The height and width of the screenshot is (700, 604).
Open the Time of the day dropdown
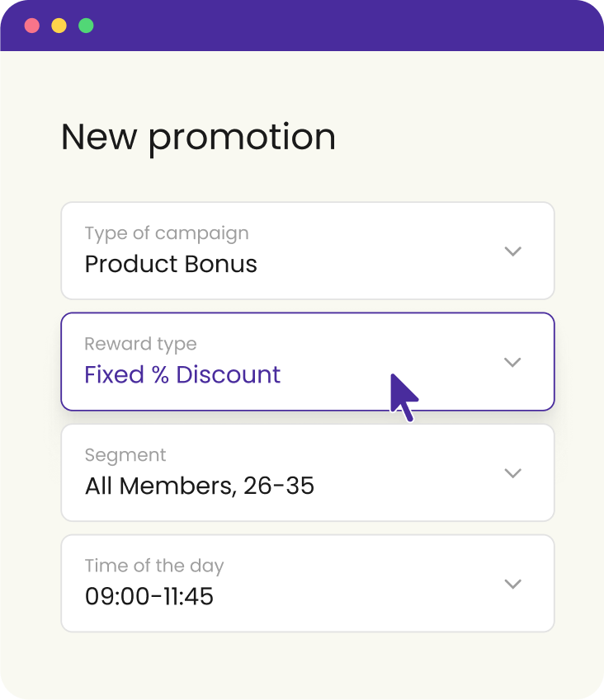point(512,583)
